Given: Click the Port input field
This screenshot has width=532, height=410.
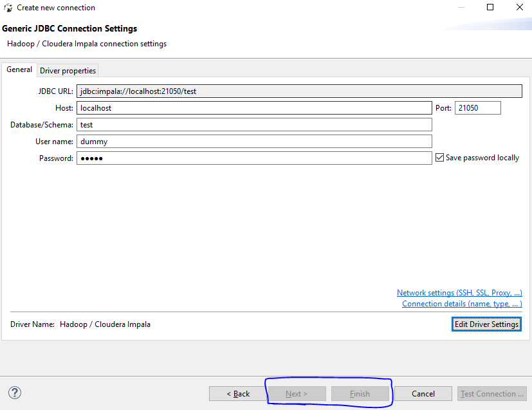Looking at the screenshot, I should 477,108.
